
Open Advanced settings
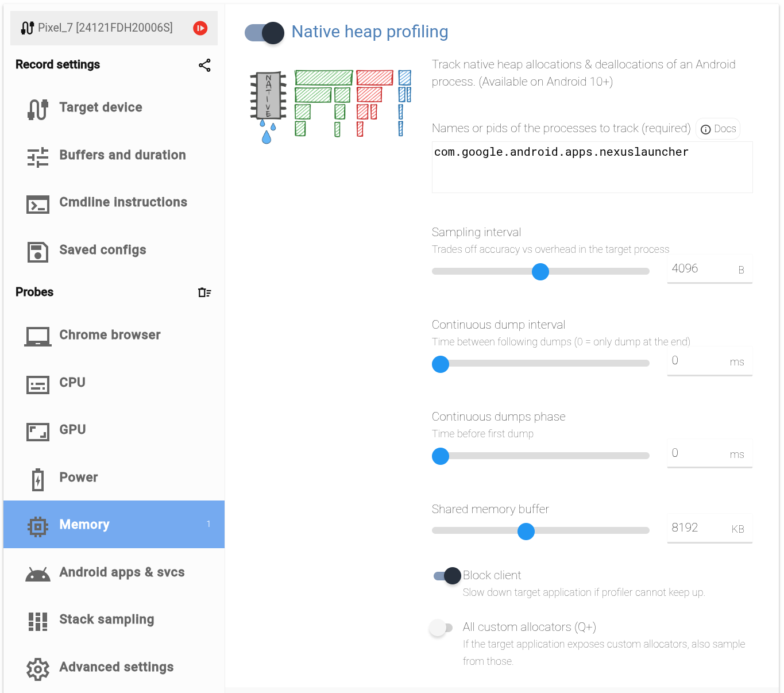[116, 667]
